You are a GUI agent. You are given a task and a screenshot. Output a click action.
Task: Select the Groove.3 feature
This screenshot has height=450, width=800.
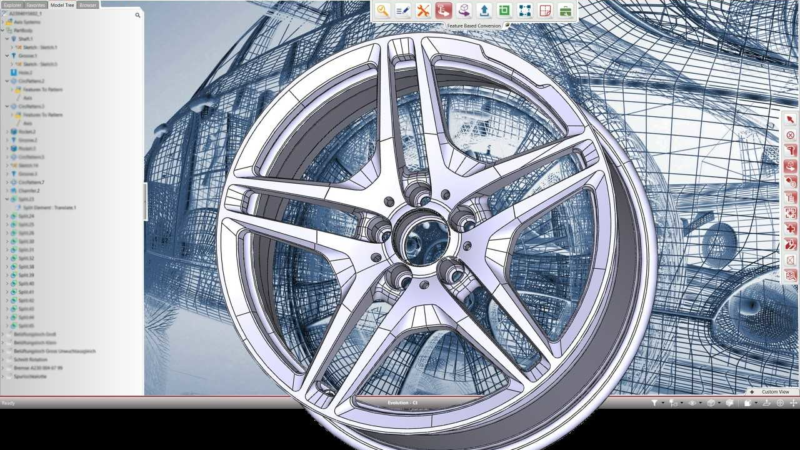pos(28,174)
